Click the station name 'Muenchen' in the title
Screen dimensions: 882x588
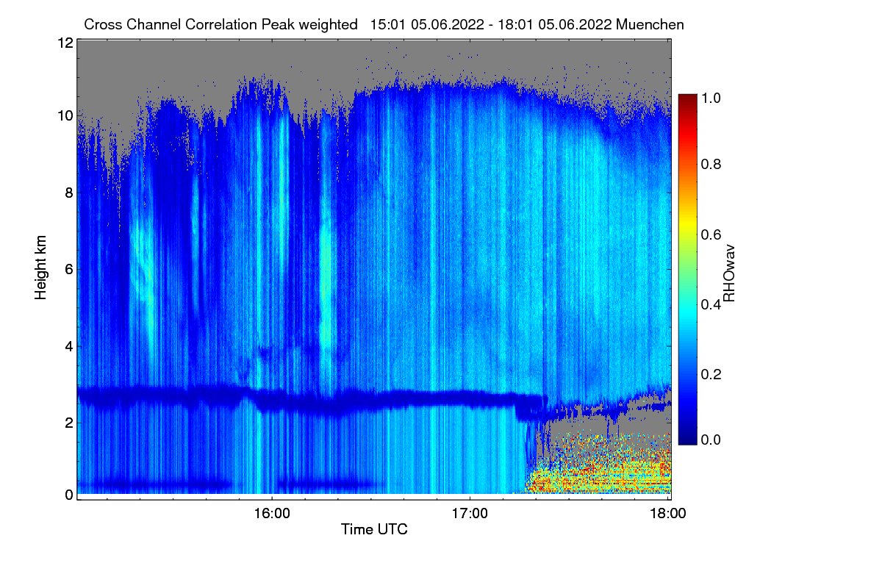click(650, 24)
